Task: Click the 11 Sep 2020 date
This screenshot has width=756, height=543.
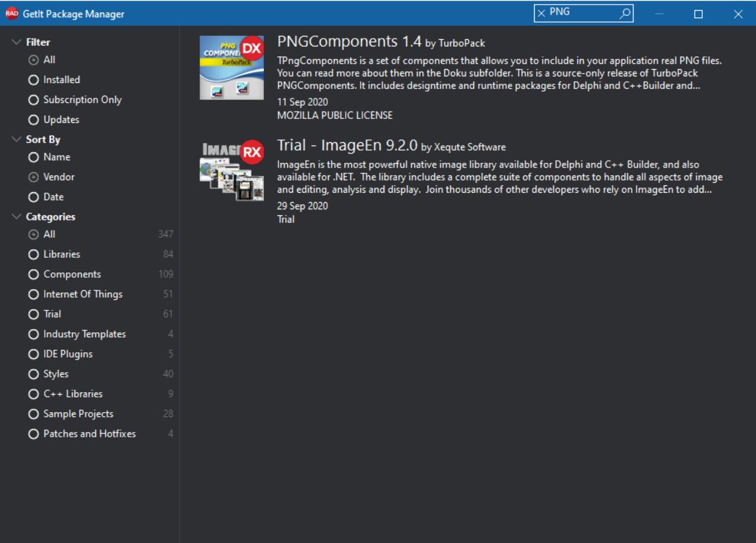Action: 303,102
